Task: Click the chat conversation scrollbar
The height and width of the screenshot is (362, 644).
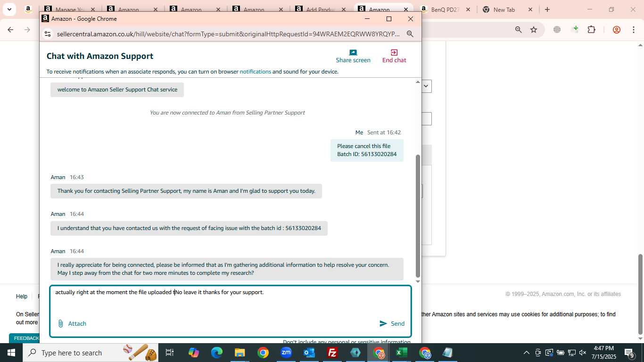Action: (x=418, y=216)
